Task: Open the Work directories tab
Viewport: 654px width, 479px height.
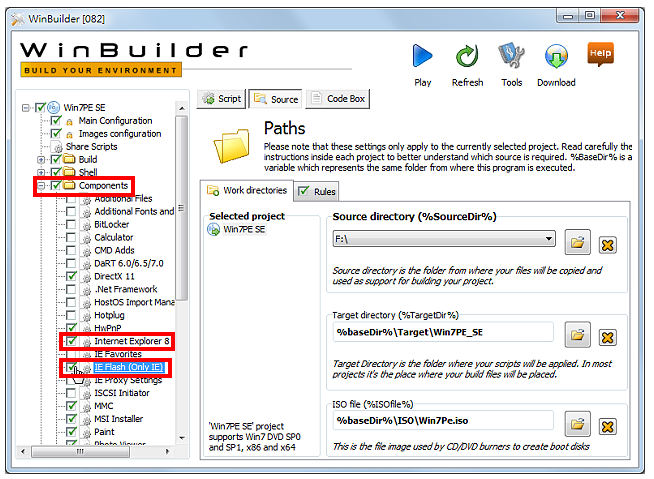Action: tap(247, 191)
